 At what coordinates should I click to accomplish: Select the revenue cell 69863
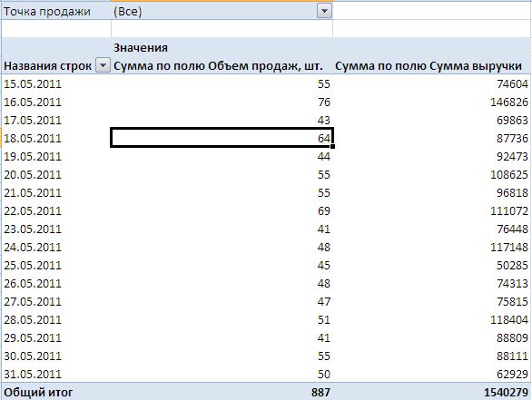[431, 121]
